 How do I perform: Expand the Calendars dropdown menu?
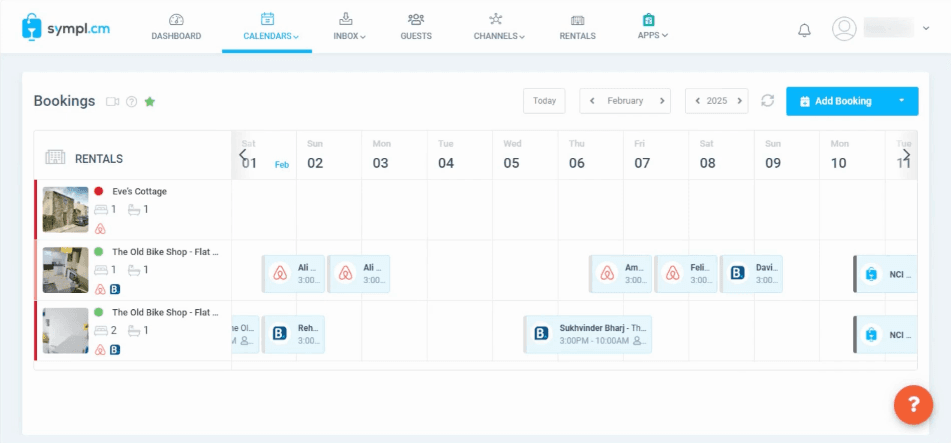click(271, 27)
